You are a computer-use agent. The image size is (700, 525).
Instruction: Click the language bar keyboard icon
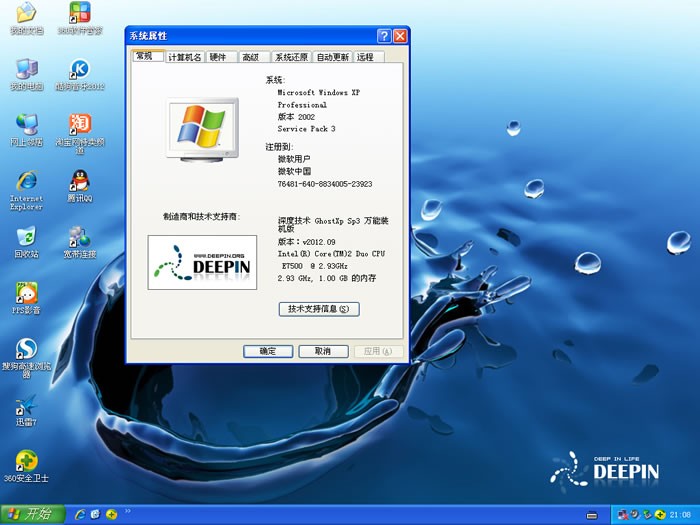click(x=592, y=516)
